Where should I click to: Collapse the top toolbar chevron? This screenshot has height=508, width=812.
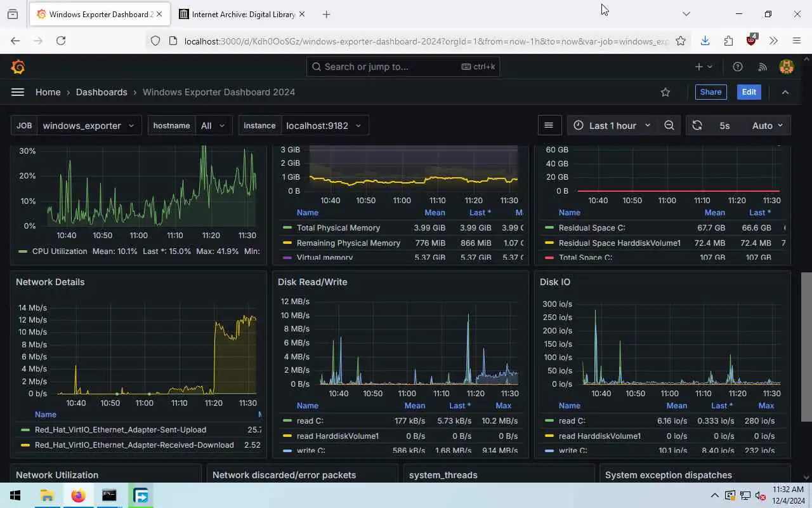pos(785,92)
